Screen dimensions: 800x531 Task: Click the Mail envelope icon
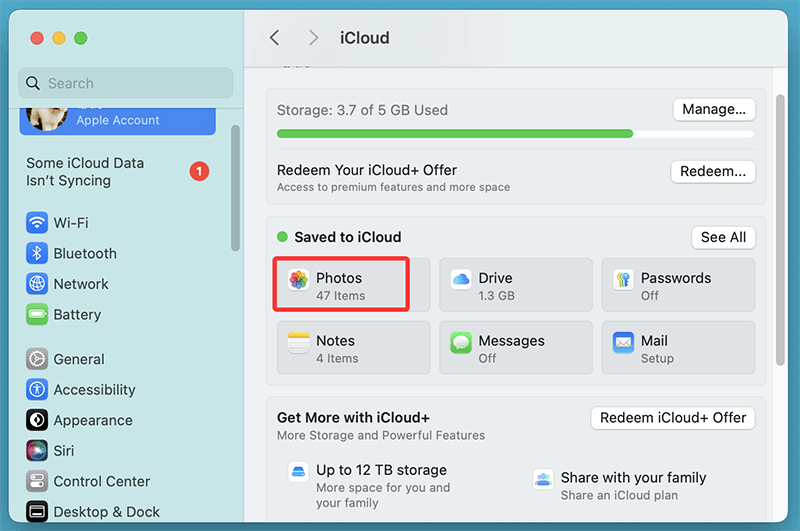(x=623, y=343)
